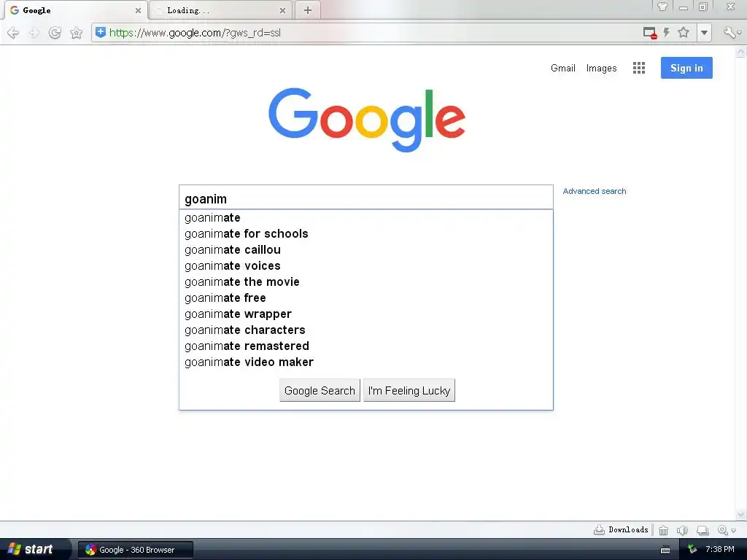Open the blocked pop-up window icon

coord(650,33)
